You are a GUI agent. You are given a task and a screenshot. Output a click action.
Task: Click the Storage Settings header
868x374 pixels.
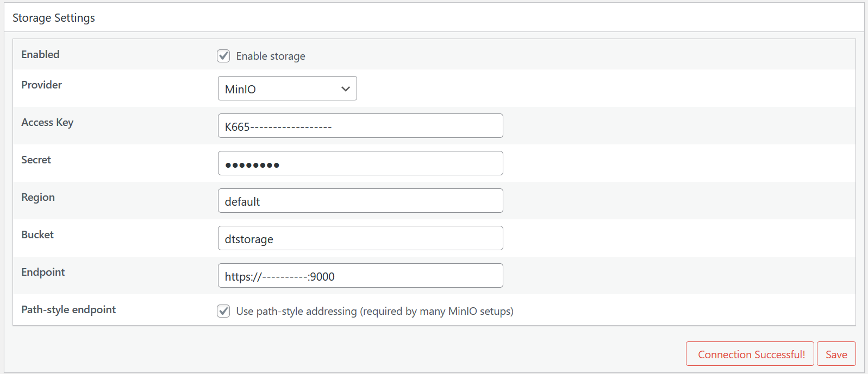pyautogui.click(x=53, y=17)
